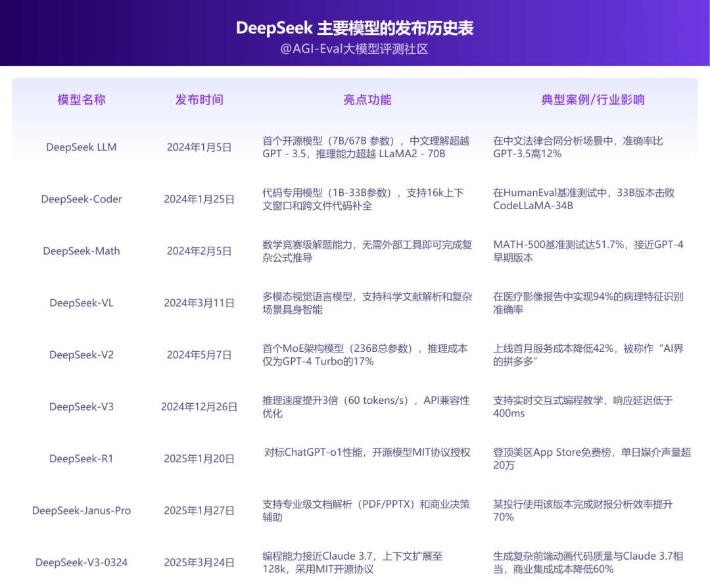710x588 pixels.
Task: Select the 'DeepSeek-VL' model name cell
Action: point(82,303)
